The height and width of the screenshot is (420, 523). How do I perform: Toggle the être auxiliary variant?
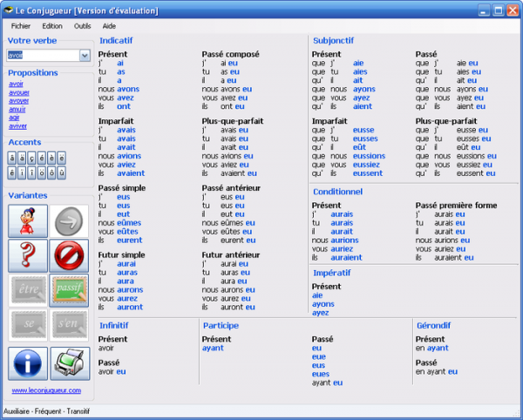coord(27,290)
